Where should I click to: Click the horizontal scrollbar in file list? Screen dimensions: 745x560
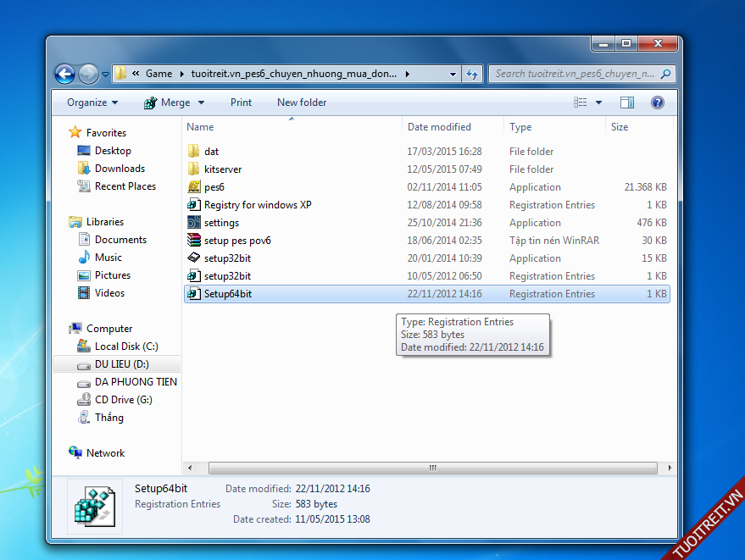pos(432,468)
